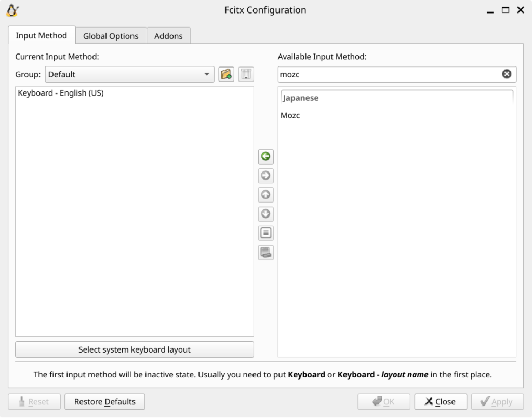
Task: Select Mozc in available input methods
Action: tap(290, 115)
